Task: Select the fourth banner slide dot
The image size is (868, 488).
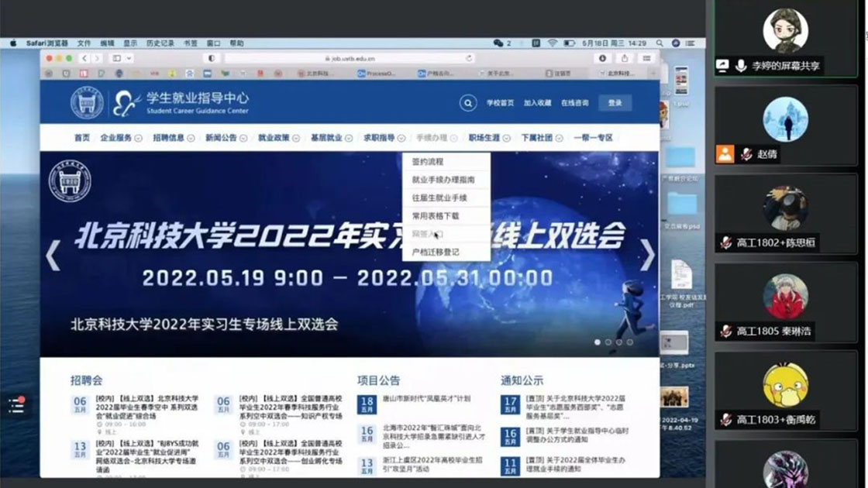Action: coord(630,342)
